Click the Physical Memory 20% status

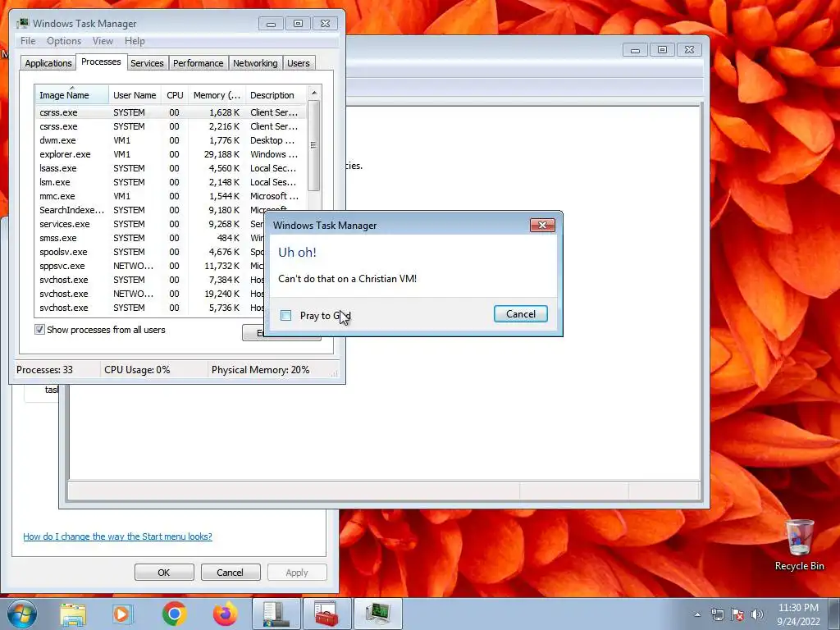click(x=260, y=370)
